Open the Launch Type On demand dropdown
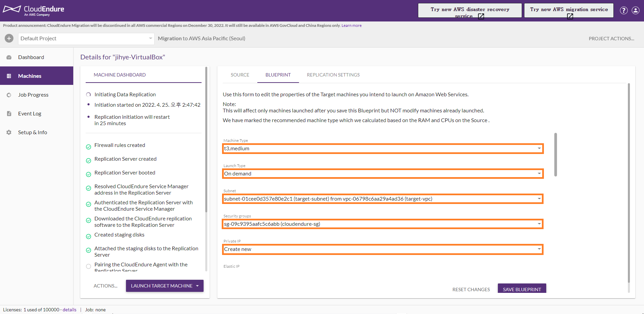Image resolution: width=644 pixels, height=314 pixels. pyautogui.click(x=383, y=174)
